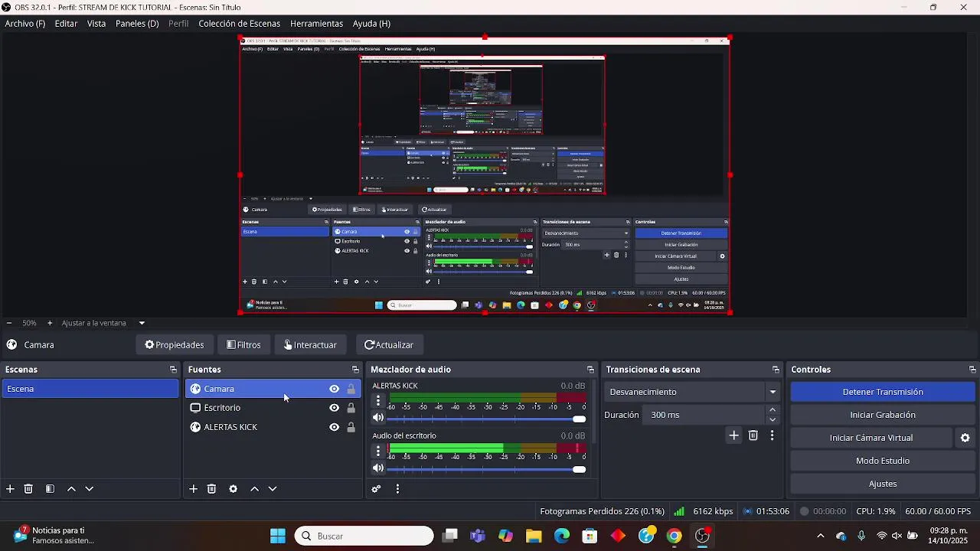
Task: Open Google Chrome from taskbar
Action: [x=675, y=536]
